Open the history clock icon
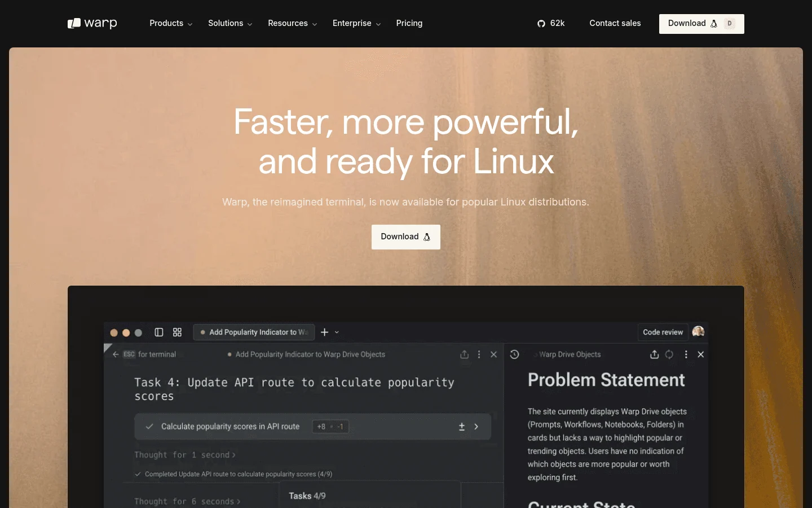This screenshot has width=812, height=508. click(515, 354)
